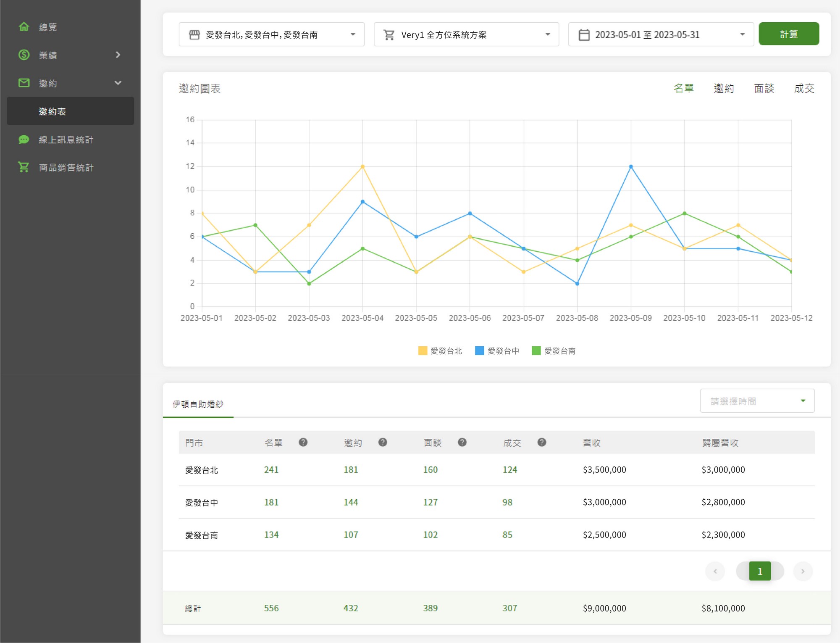The image size is (840, 643).
Task: Open the 請選擇時間 dropdown
Action: [x=757, y=401]
